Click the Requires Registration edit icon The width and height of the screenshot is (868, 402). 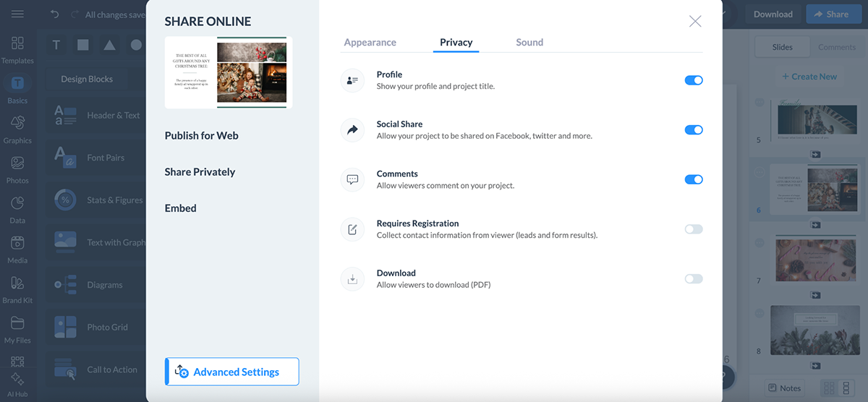(x=352, y=230)
